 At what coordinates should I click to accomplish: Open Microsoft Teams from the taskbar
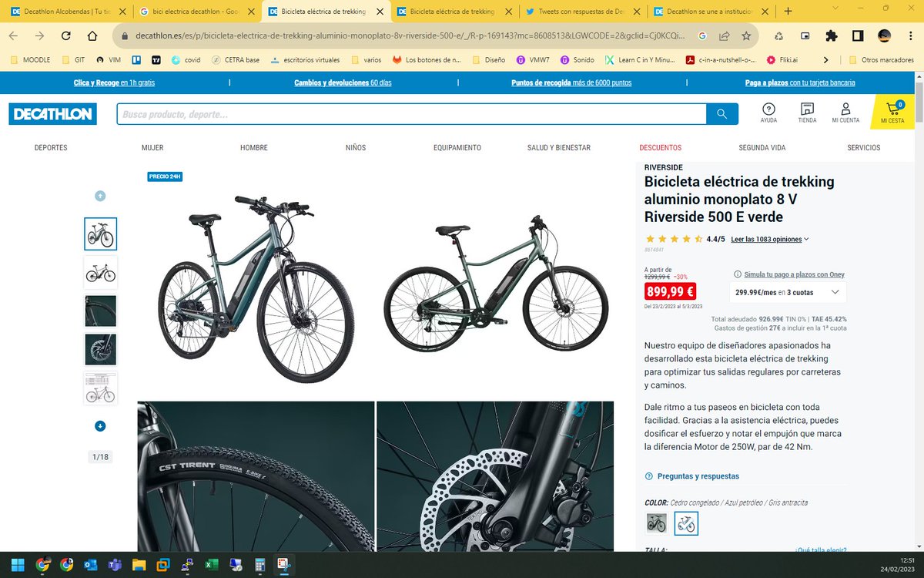pos(114,564)
